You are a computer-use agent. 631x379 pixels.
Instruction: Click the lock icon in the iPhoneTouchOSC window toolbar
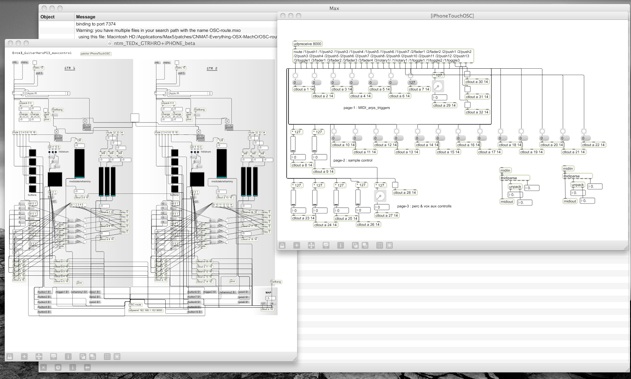283,245
